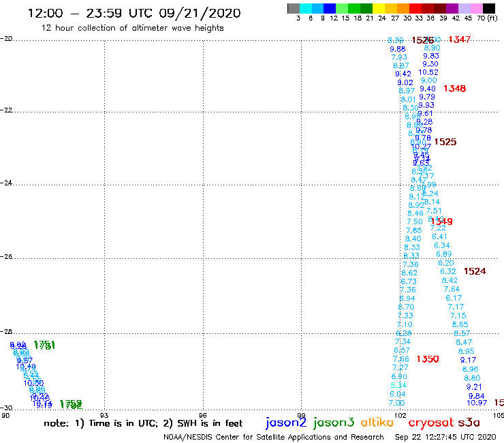Click the title '12:00 – 23:59 UTC 09/21/2020'
This screenshot has width=504, height=443.
coord(134,13)
